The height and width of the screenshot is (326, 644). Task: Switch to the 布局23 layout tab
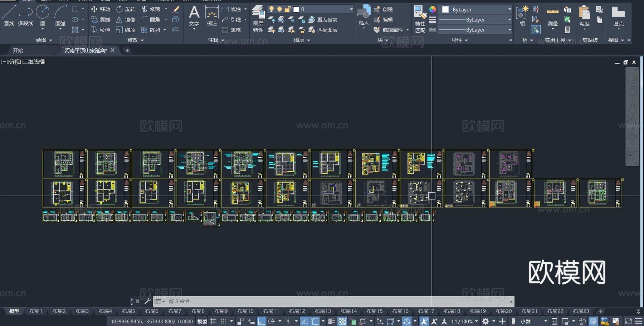[x=581, y=311]
